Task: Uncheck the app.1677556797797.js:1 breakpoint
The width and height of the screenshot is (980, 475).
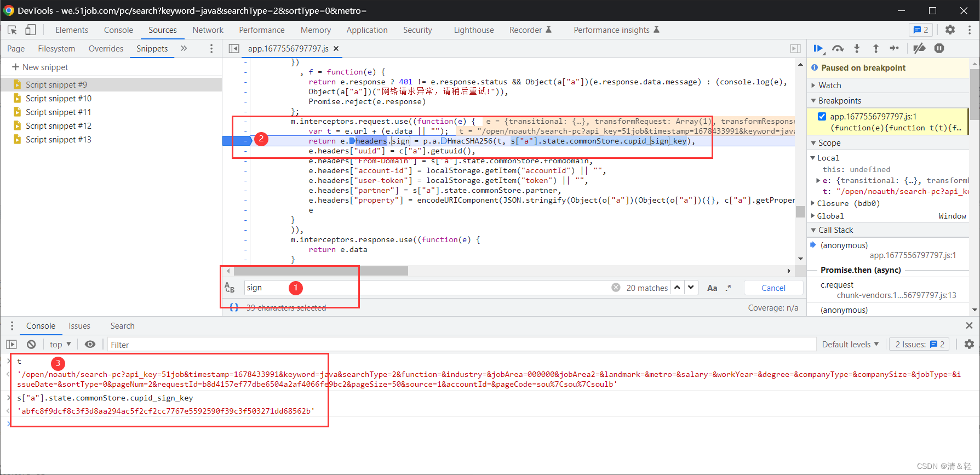Action: (822, 116)
